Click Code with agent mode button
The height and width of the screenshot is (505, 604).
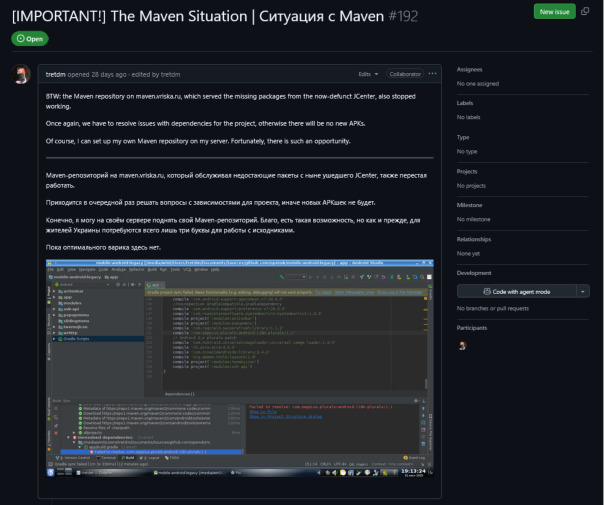click(516, 291)
